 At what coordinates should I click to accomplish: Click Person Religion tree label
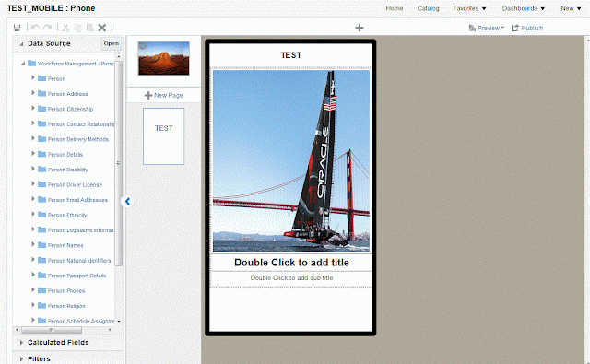pos(66,306)
